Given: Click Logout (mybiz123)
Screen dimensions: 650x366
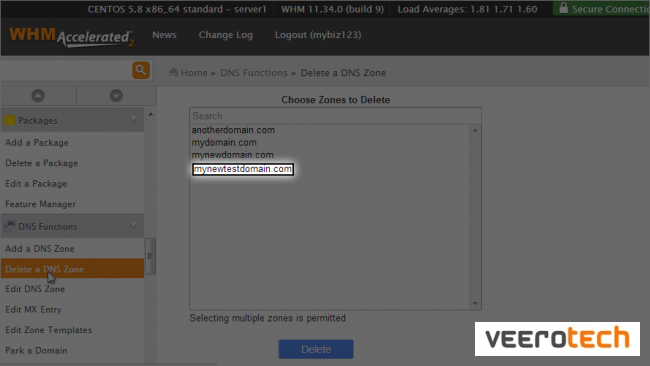Looking at the screenshot, I should 318,35.
